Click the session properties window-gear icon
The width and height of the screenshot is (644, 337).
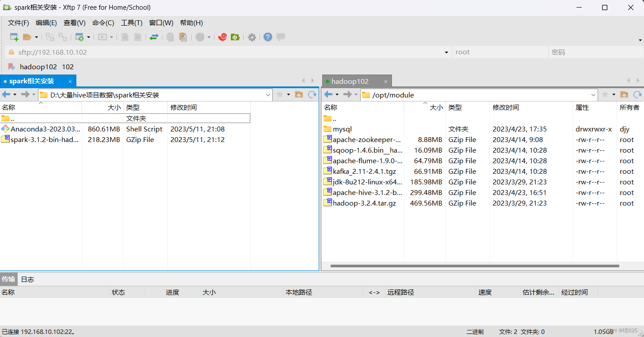click(79, 37)
